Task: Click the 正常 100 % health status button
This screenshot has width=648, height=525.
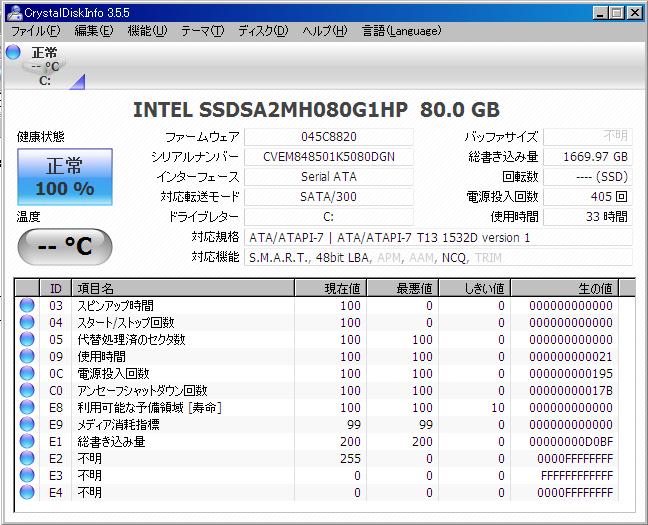Action: [65, 177]
